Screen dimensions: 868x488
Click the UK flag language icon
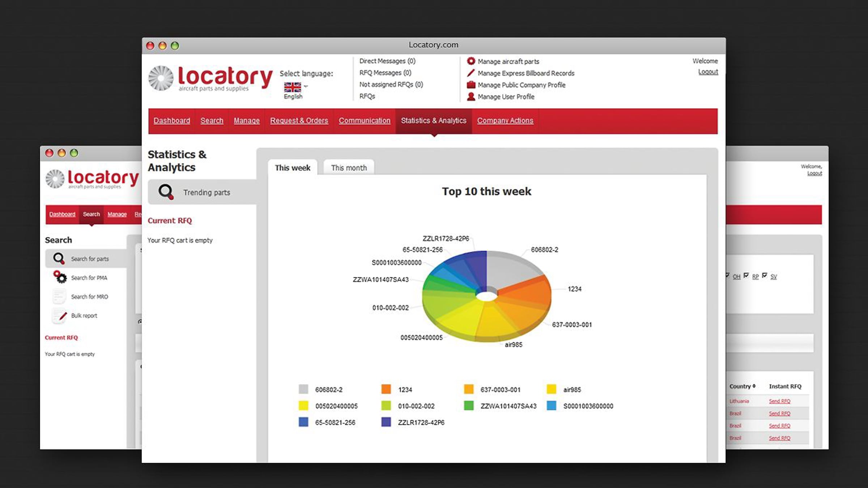coord(292,87)
